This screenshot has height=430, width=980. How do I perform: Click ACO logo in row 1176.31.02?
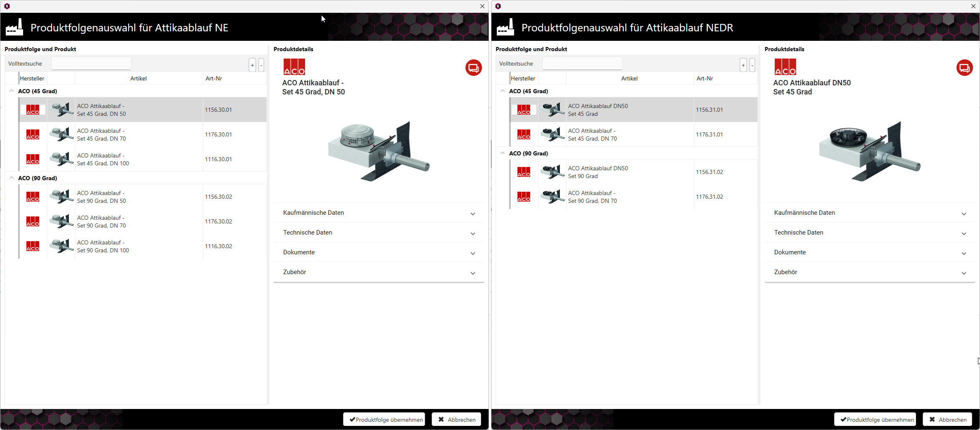524,197
